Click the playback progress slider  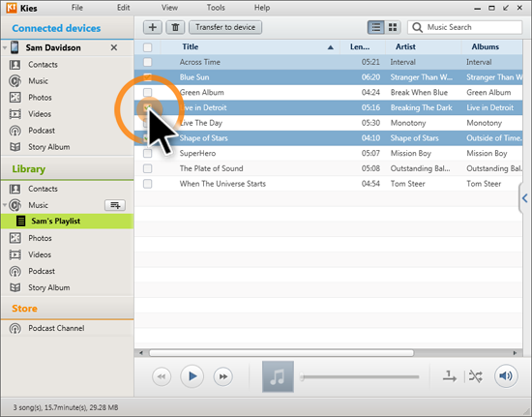(360, 376)
